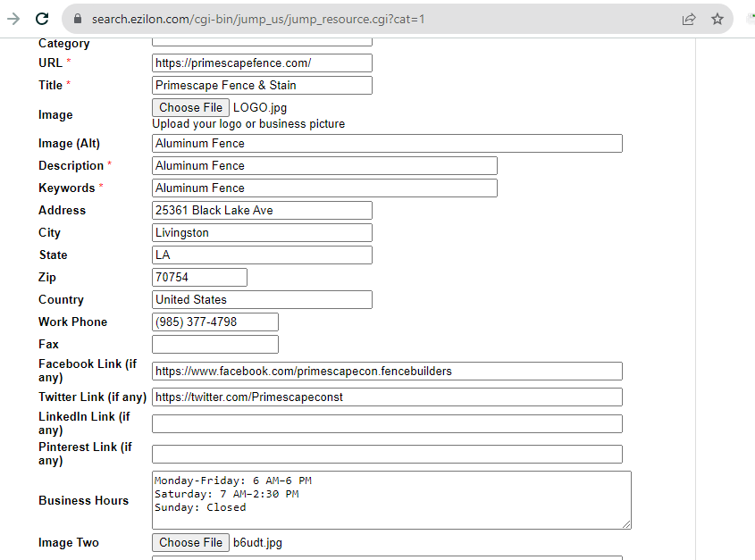Click the padlock site info icon
The image size is (755, 560).
pos(77,19)
